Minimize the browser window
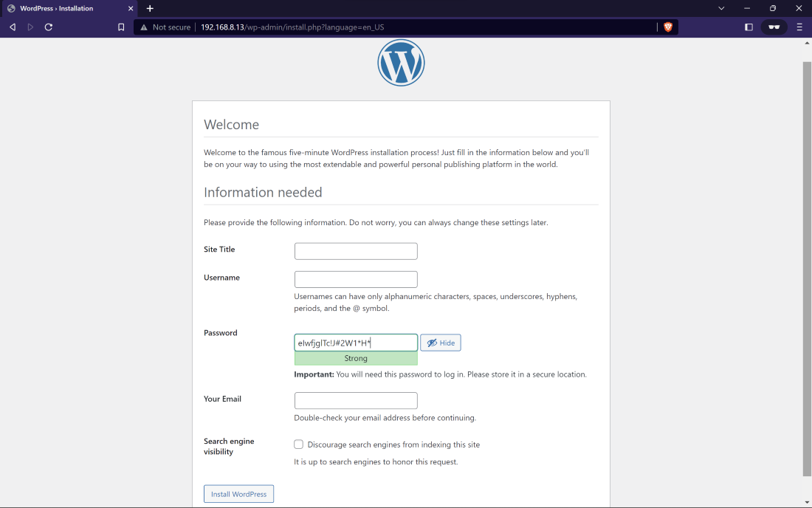 coord(747,8)
